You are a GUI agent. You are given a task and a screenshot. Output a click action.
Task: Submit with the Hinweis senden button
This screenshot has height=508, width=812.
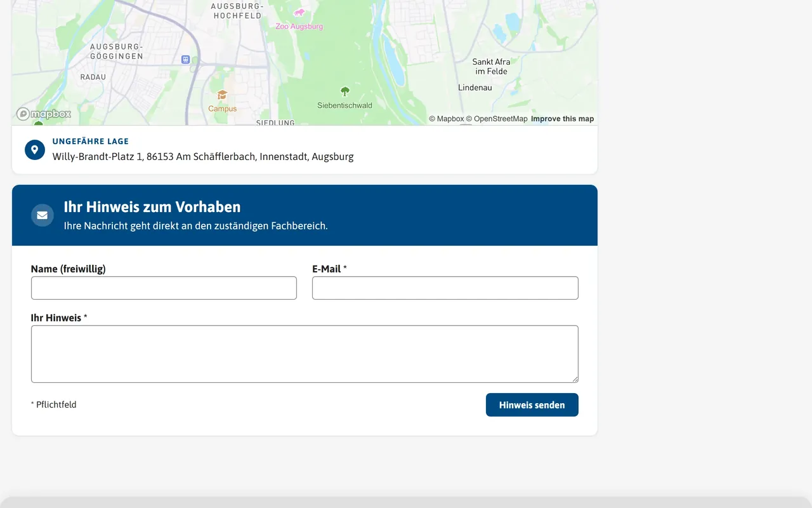pyautogui.click(x=532, y=405)
